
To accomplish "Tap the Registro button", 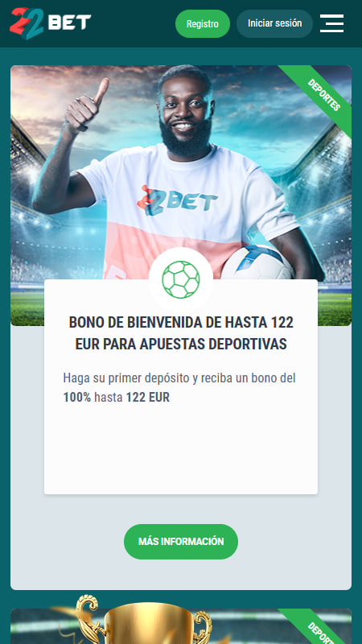I will tap(203, 24).
